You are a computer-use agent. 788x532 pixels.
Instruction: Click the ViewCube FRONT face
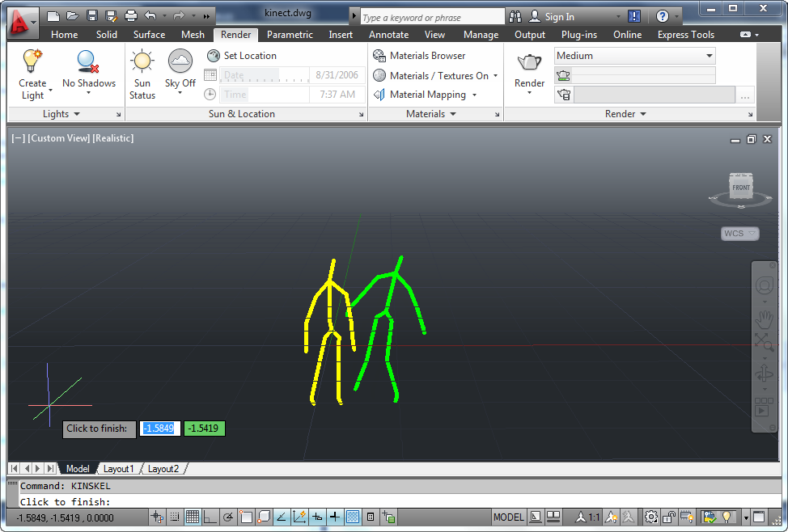pyautogui.click(x=740, y=188)
